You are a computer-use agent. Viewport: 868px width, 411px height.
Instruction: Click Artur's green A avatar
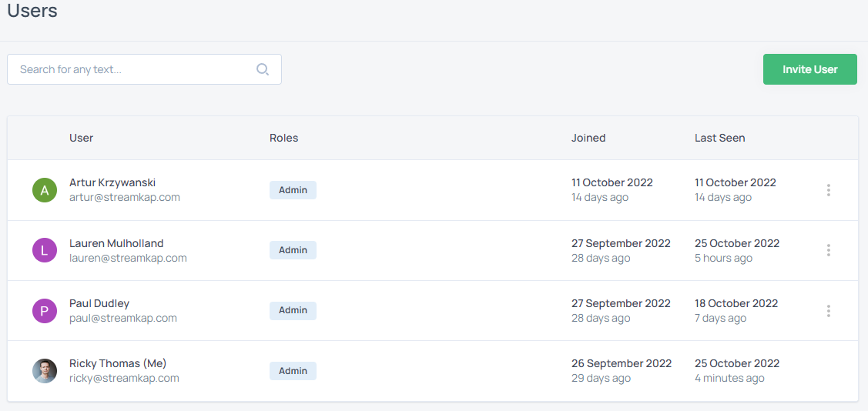[45, 190]
